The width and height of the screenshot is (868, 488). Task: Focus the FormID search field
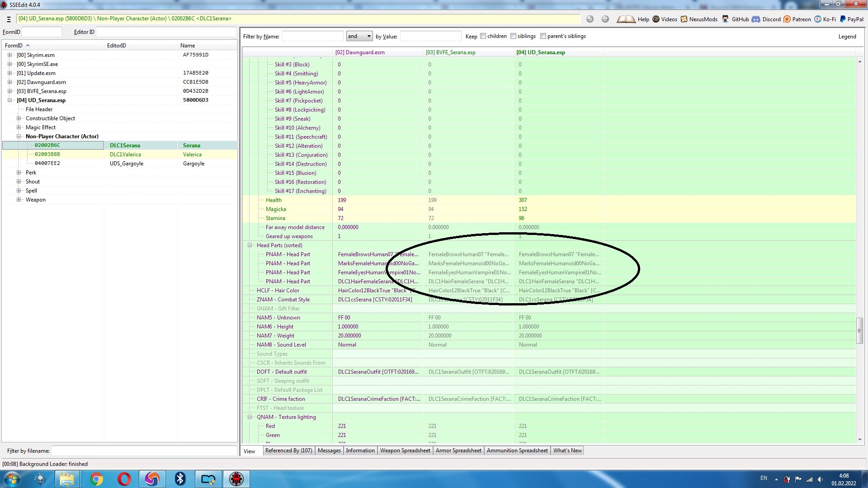[x=42, y=32]
